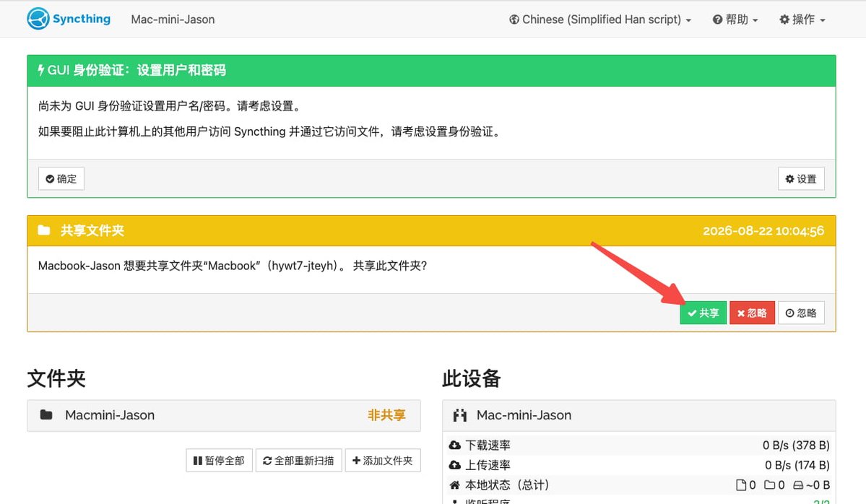Viewport: 866px width, 504px height.
Task: Expand the Macmini-Jason folder row
Action: 224,415
